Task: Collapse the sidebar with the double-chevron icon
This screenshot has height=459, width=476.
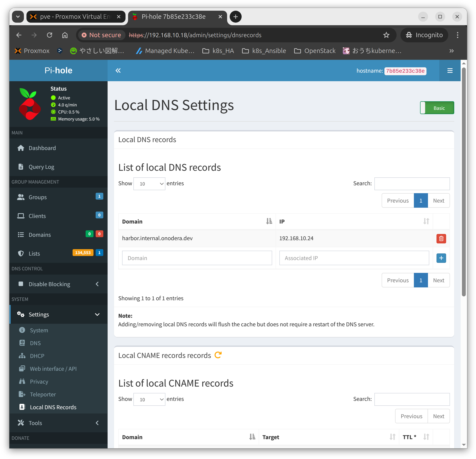Action: [x=118, y=71]
